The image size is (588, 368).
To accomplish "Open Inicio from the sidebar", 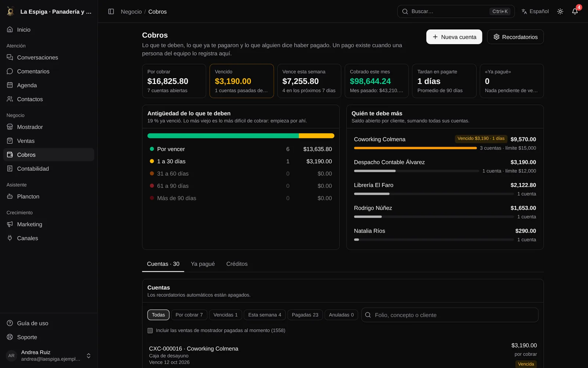I will (49, 29).
